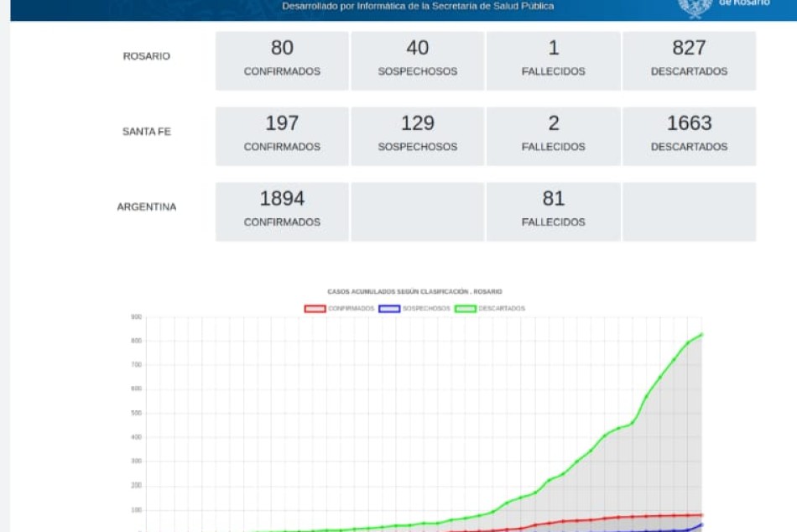Click the Rosario 1 Fallecidos card

pos(553,60)
